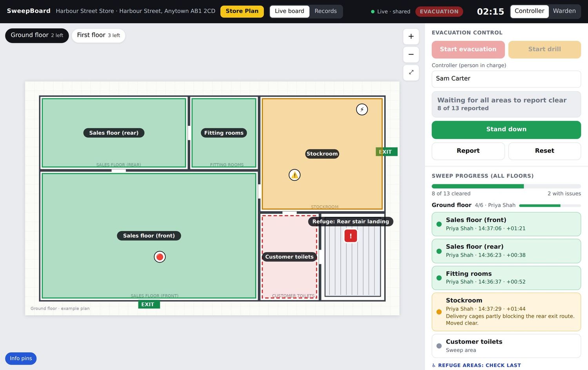Open the Sales floor (rear) sweep card

[x=506, y=251]
